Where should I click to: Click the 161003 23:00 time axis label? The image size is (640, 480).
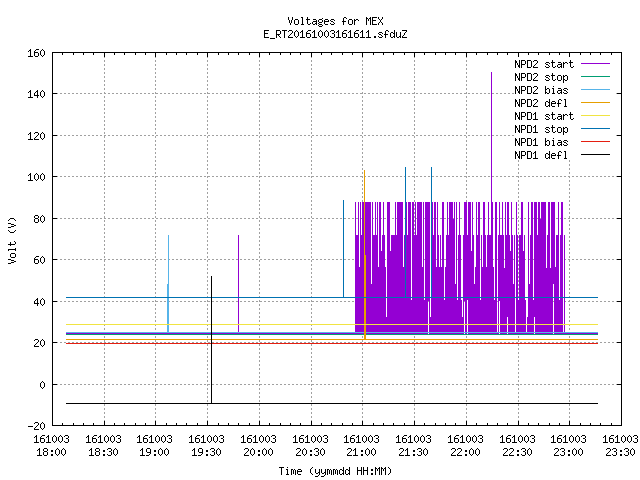click(x=569, y=446)
